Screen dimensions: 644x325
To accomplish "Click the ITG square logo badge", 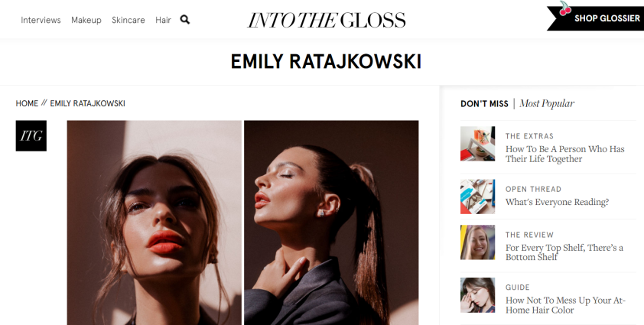I will pyautogui.click(x=31, y=135).
